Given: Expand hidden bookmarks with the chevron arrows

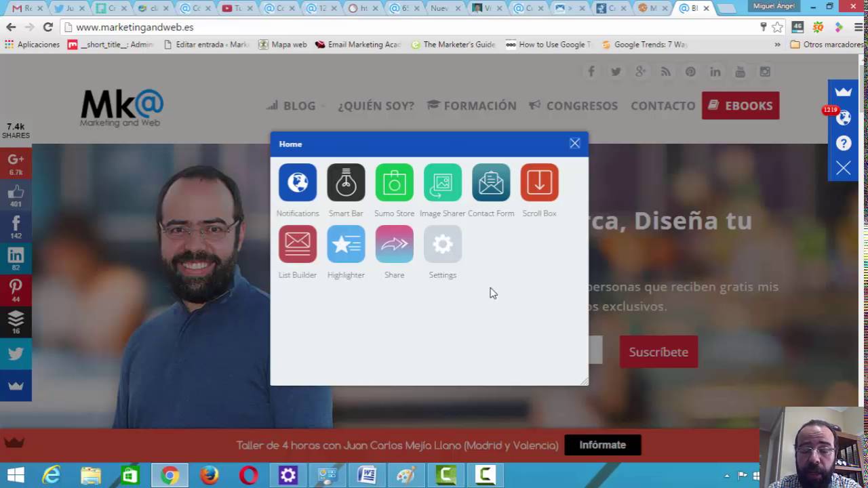Looking at the screenshot, I should (777, 44).
